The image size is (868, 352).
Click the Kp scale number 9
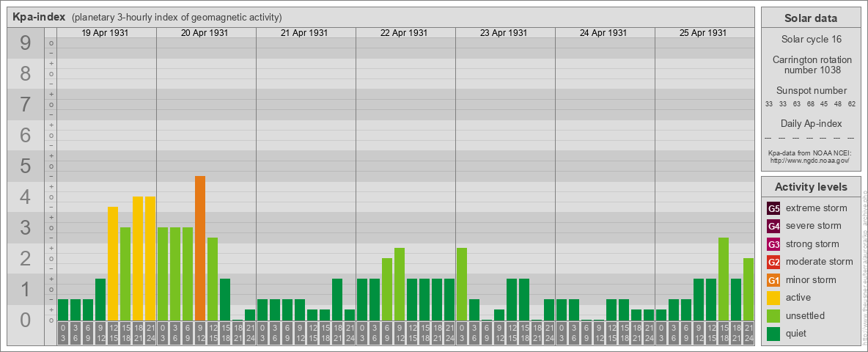pos(26,43)
